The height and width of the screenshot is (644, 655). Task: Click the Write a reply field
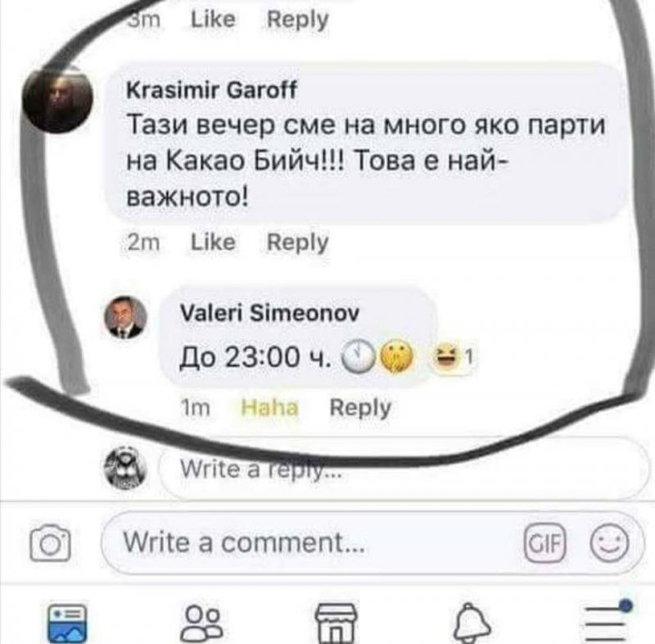(404, 469)
